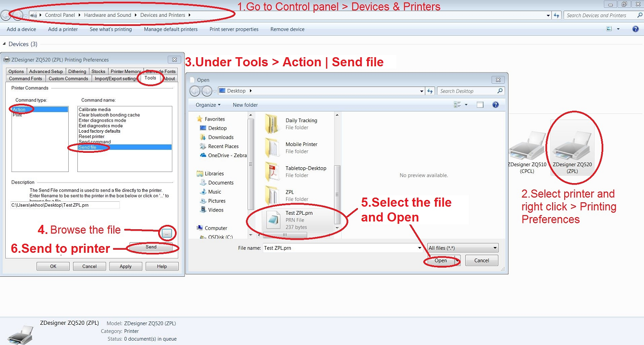Click See what's printing in toolbar
Screen dimensions: 644x345
[x=111, y=29]
